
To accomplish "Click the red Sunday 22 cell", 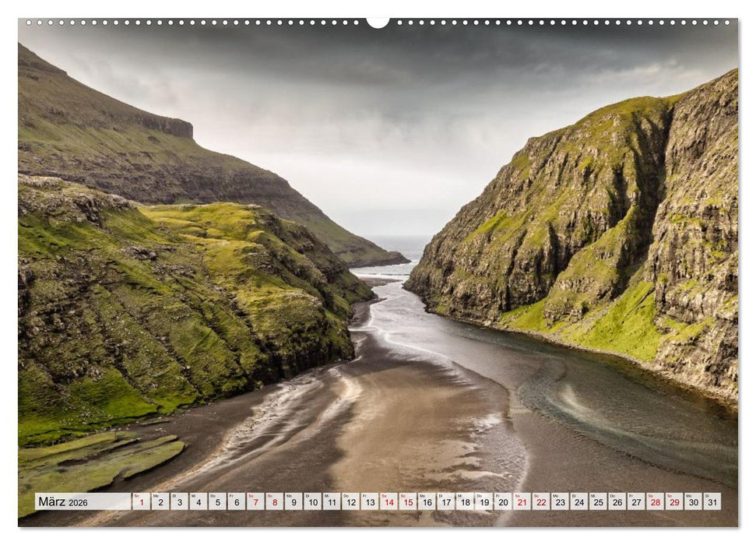I will 541,501.
